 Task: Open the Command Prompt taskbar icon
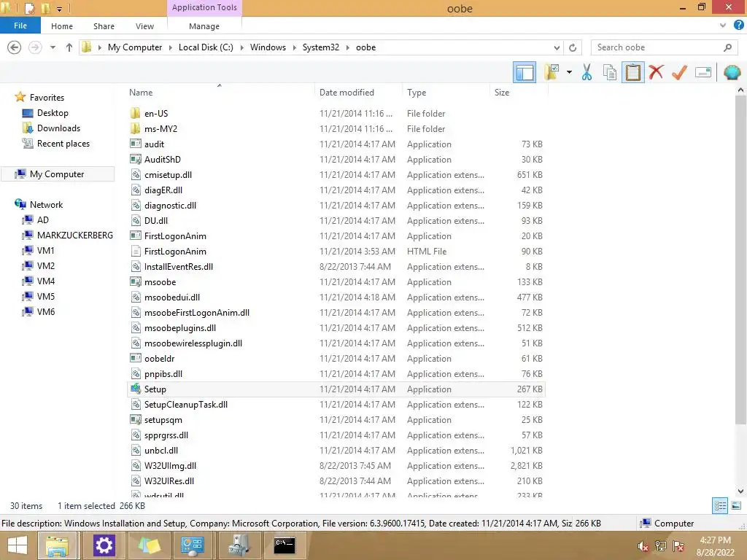tap(285, 545)
